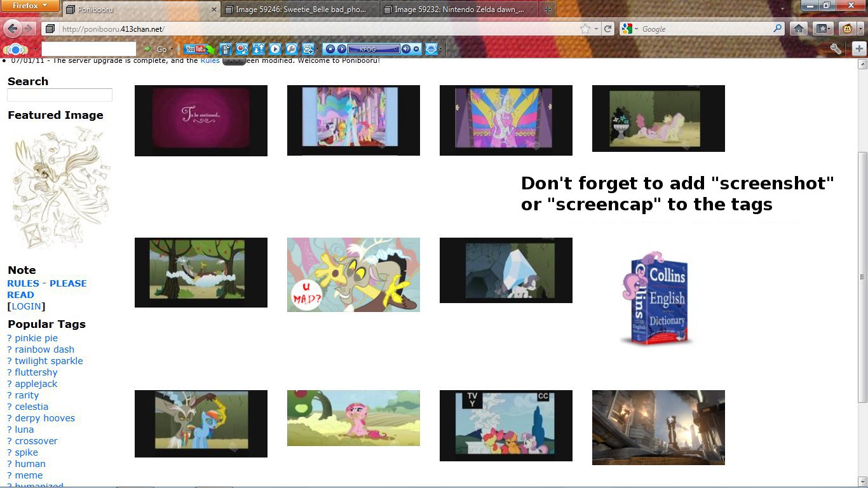Open the Bookmarks menu button
The height and width of the screenshot is (488, 868).
[x=823, y=29]
